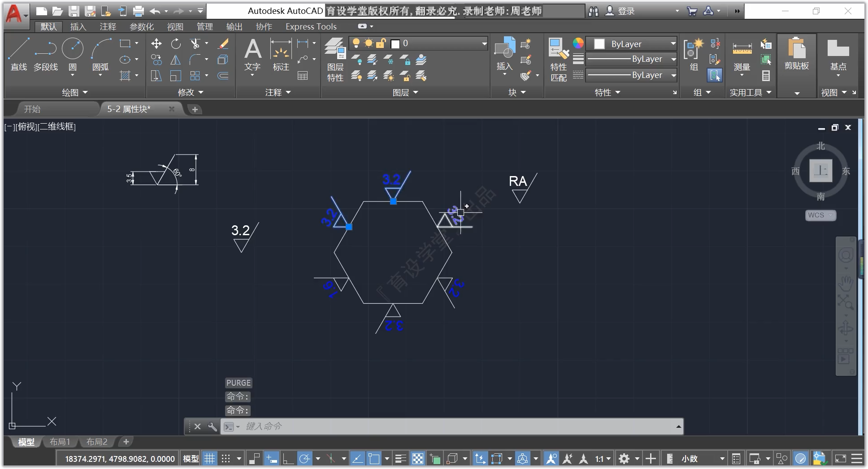Toggle transparency display in status bar

pos(418,459)
